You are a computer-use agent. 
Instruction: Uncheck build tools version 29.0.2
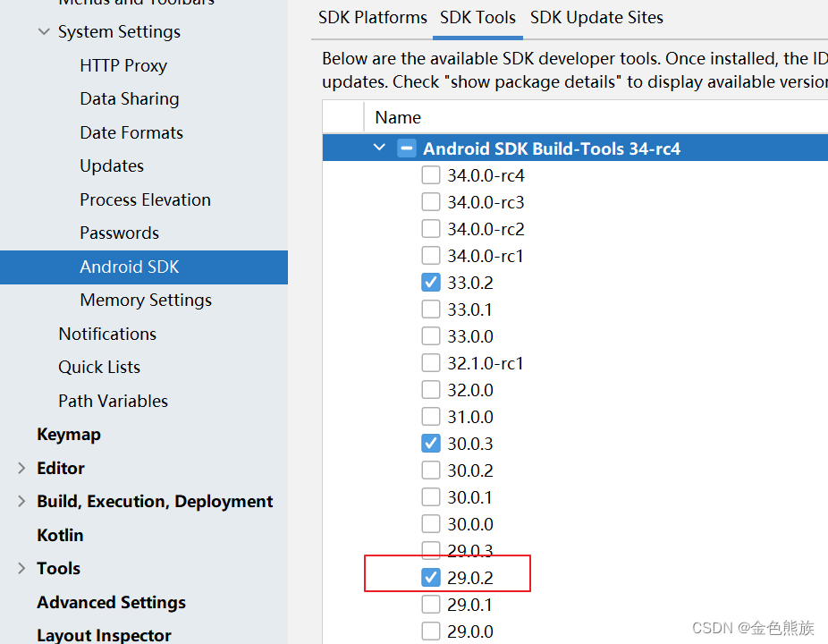click(431, 578)
